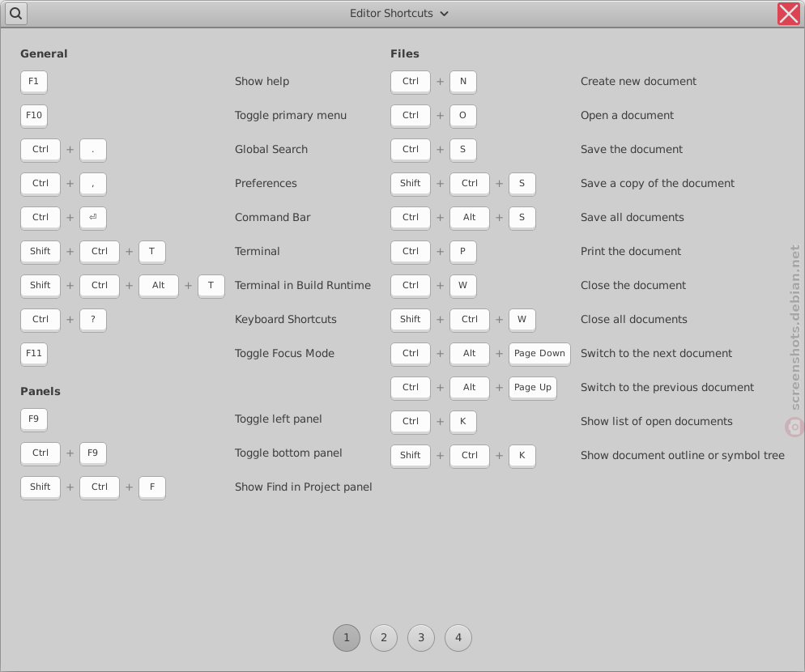Image resolution: width=805 pixels, height=672 pixels.
Task: Select the 'Terminal' label
Action: tap(258, 252)
